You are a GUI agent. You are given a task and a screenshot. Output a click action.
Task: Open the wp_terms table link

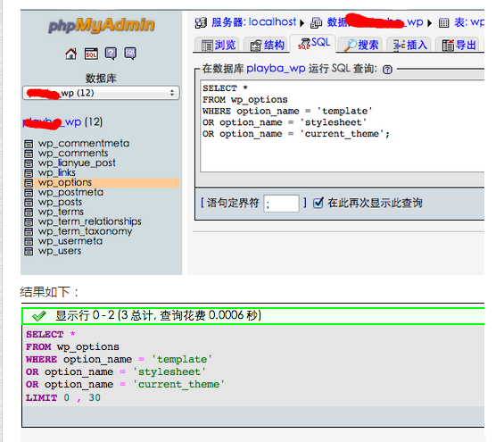[x=61, y=212]
